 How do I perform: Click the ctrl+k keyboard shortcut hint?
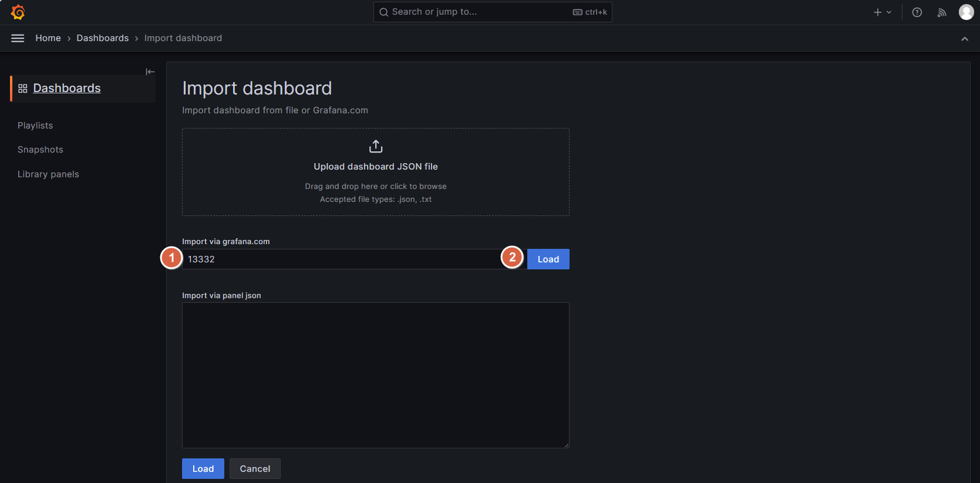point(590,12)
